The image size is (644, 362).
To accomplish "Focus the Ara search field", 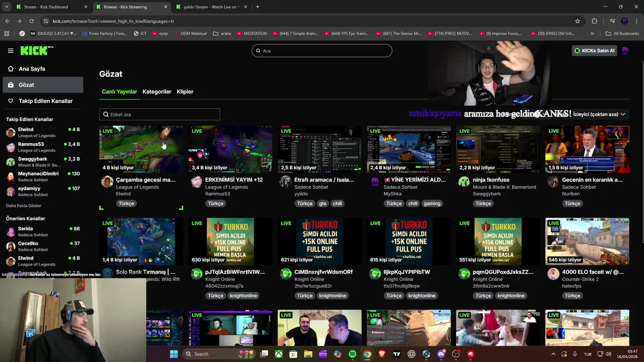I will pyautogui.click(x=322, y=51).
